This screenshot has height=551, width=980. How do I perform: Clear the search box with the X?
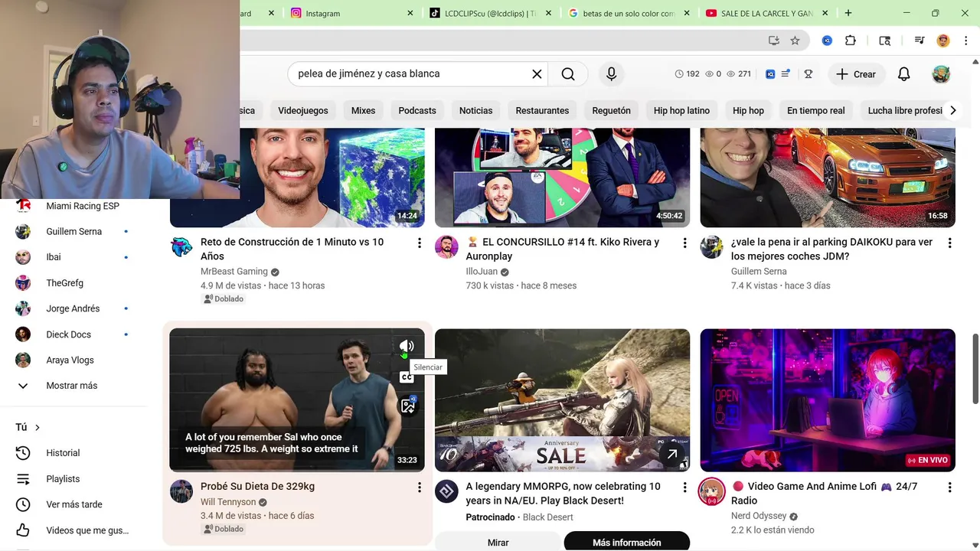pos(537,73)
